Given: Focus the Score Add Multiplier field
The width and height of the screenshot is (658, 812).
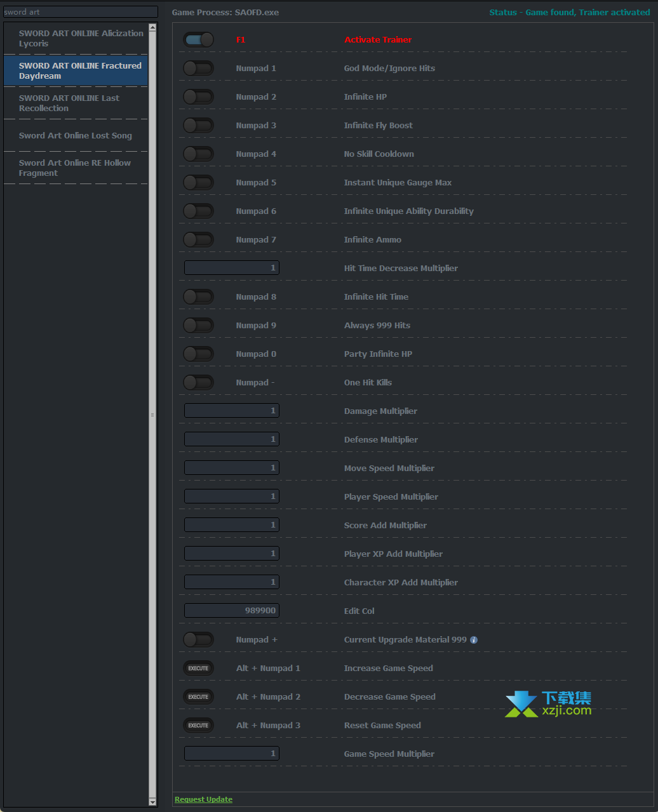Looking at the screenshot, I should coord(231,525).
